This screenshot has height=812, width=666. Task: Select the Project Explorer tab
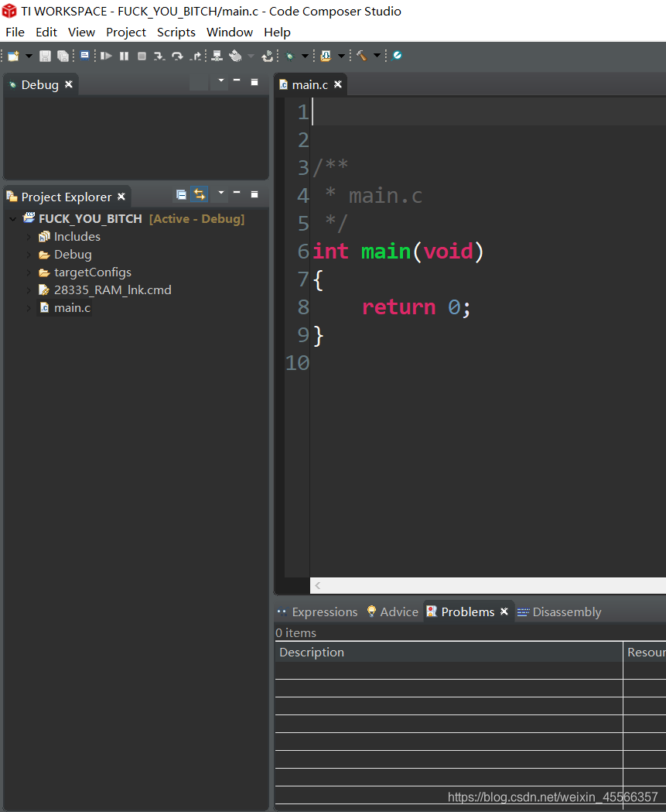(x=67, y=197)
